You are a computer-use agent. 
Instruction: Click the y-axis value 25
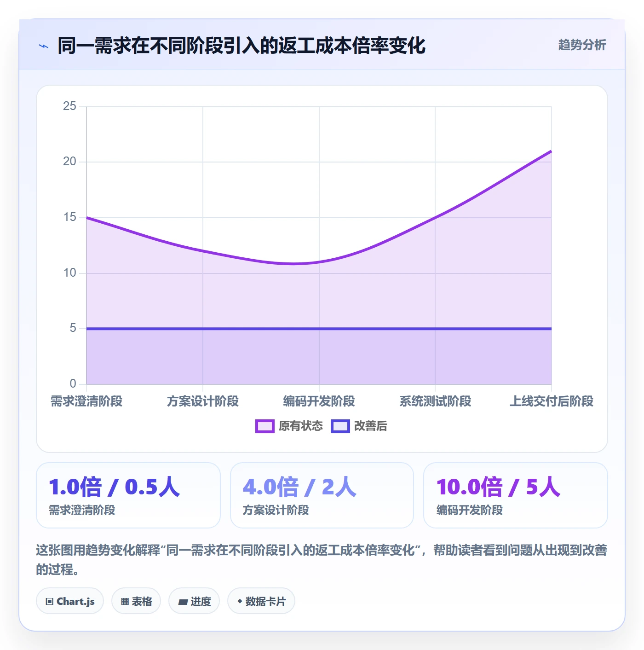point(69,106)
